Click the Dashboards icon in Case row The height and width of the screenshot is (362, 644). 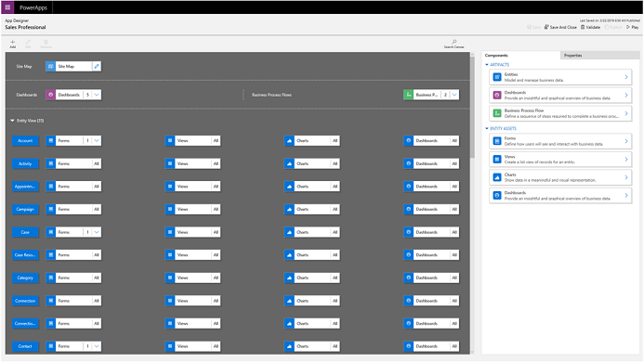408,232
